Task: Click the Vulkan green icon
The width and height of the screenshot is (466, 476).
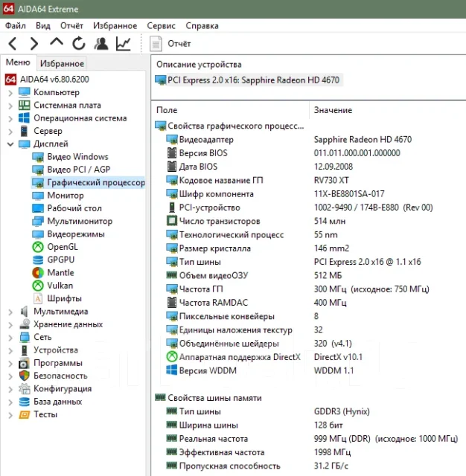Action: [38, 286]
